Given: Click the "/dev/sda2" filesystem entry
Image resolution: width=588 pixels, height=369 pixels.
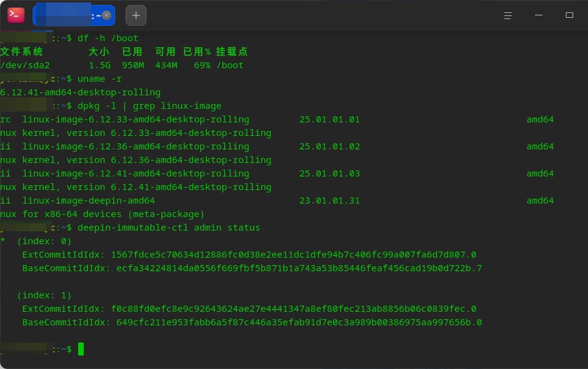Looking at the screenshot, I should point(25,65).
